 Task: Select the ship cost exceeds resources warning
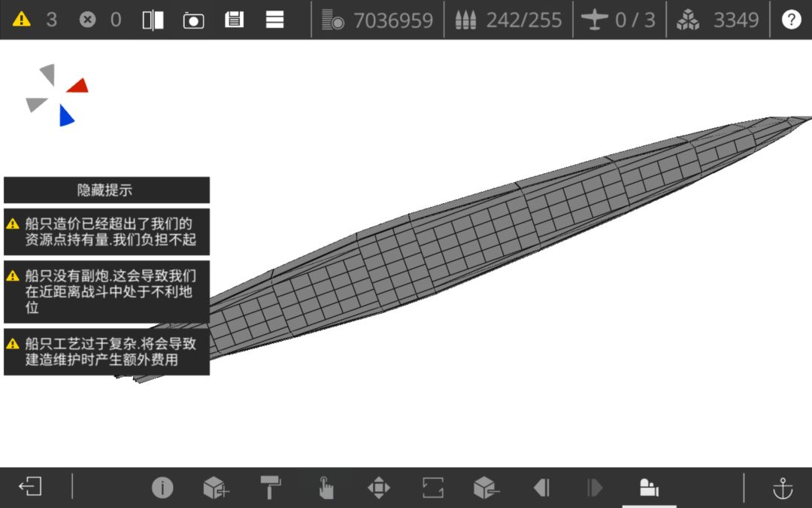[x=107, y=232]
